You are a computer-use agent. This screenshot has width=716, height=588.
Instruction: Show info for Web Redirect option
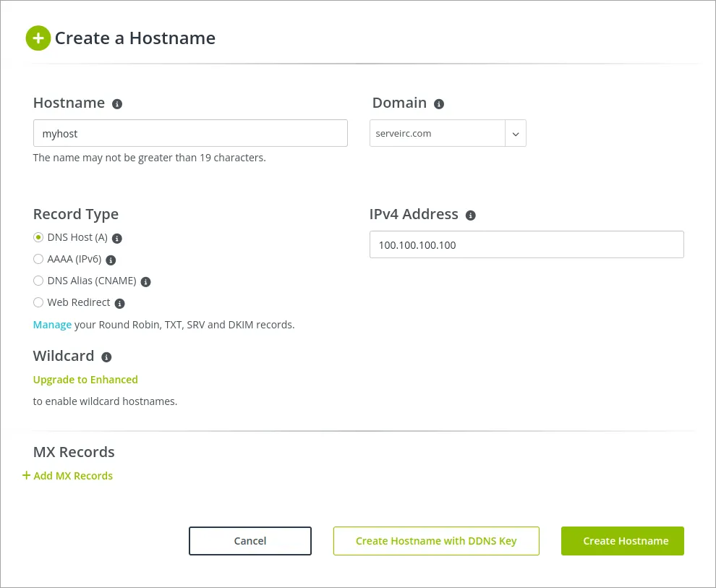(x=120, y=304)
